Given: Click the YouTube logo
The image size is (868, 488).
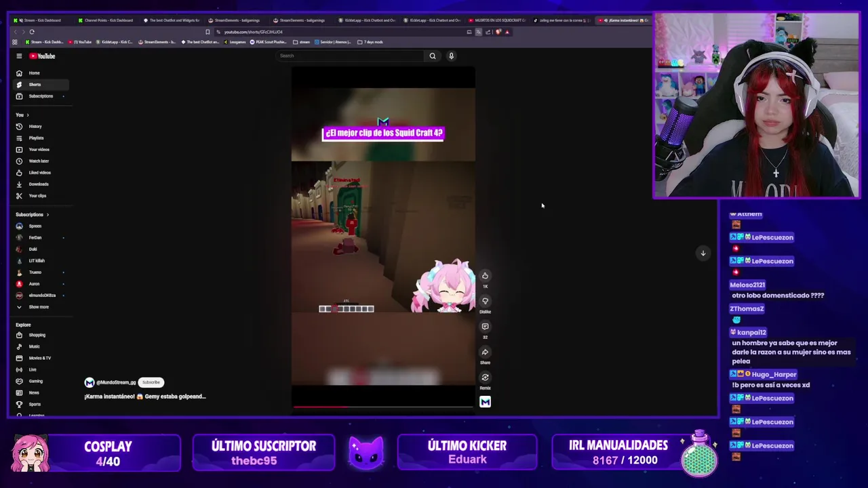Looking at the screenshot, I should coord(42,56).
